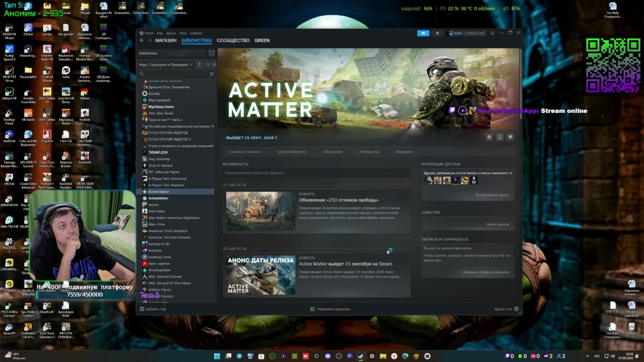This screenshot has height=362, width=644.
Task: Click Изменить клавишу скриншота button
Action: [x=486, y=272]
